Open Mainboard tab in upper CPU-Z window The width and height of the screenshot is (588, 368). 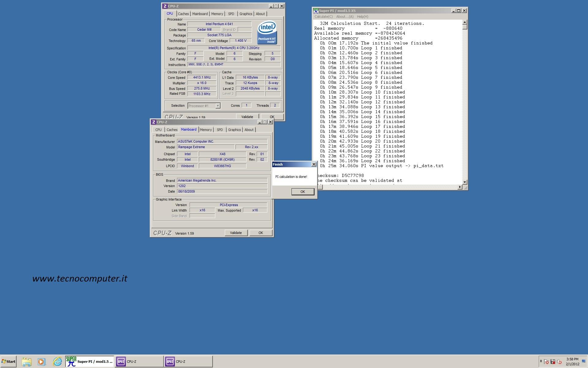point(200,14)
